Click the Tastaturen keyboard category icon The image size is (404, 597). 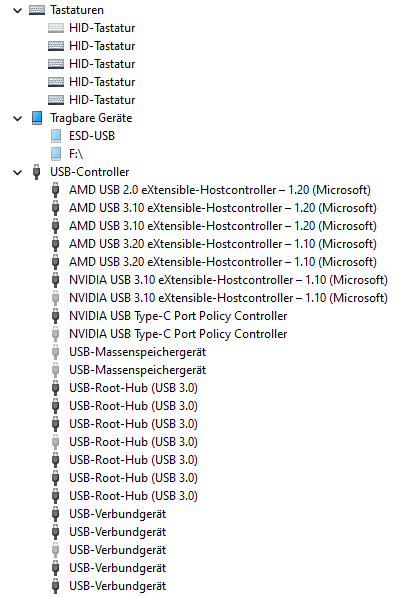(x=37, y=10)
